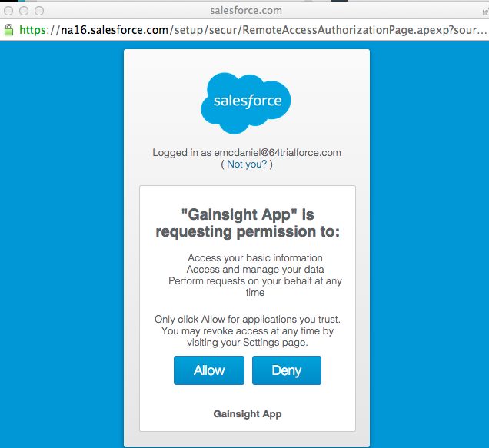This screenshot has height=448, width=489.
Task: Minimize the window with the middle title-bar button
Action: (24, 11)
